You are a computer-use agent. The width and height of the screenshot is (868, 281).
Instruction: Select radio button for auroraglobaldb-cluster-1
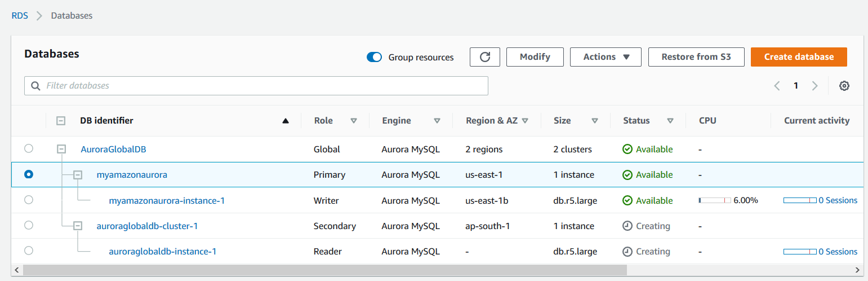point(29,225)
